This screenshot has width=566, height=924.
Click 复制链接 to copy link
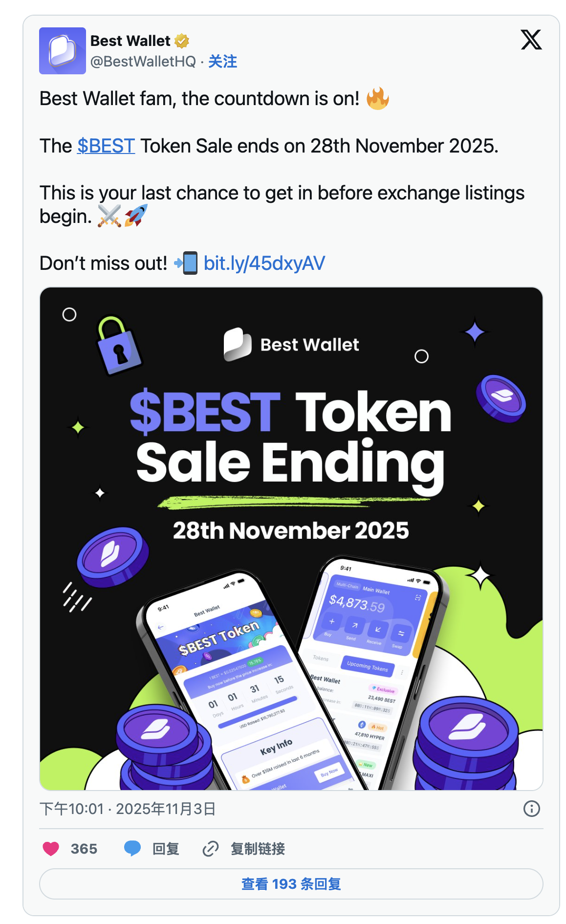coord(258,849)
